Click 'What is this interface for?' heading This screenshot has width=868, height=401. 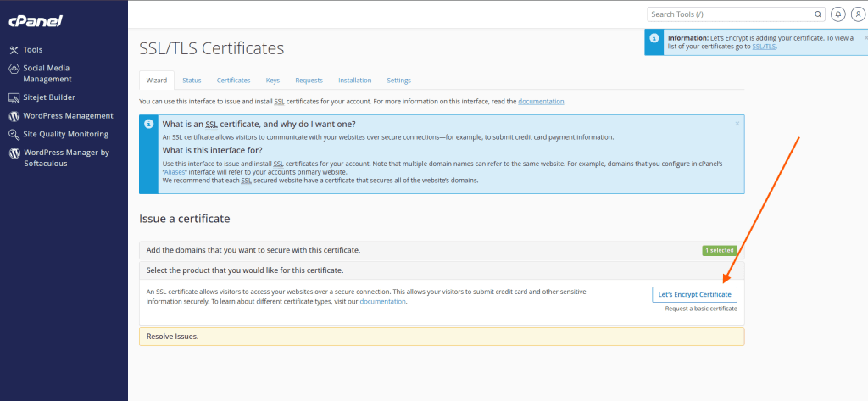point(213,151)
